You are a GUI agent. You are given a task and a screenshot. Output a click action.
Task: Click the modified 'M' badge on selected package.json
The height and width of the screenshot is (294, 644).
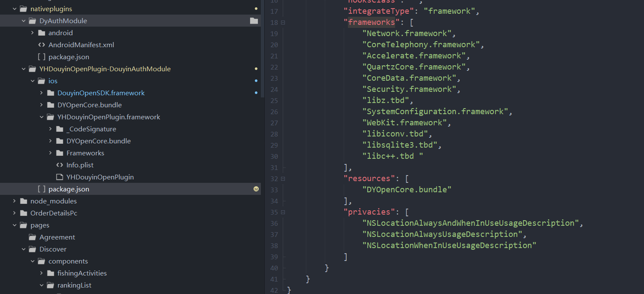(256, 189)
